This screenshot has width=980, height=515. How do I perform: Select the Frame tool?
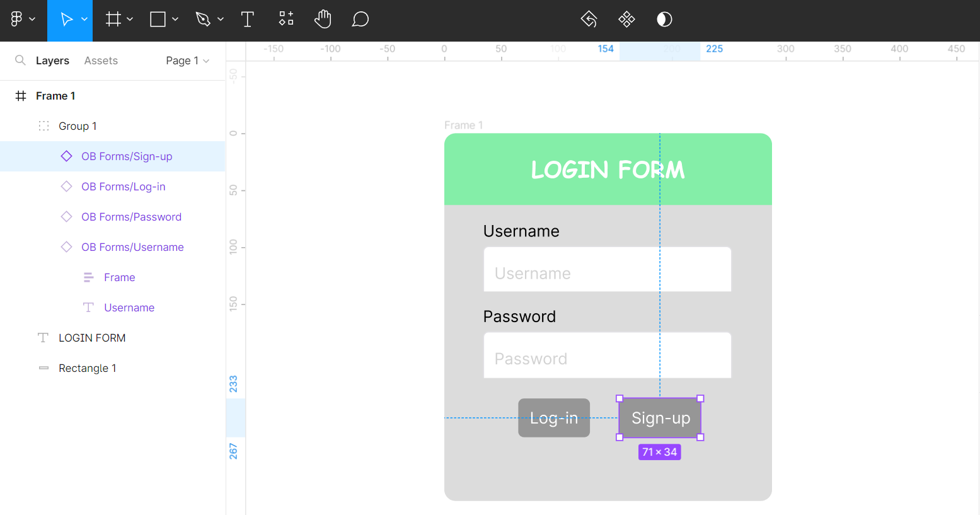113,20
